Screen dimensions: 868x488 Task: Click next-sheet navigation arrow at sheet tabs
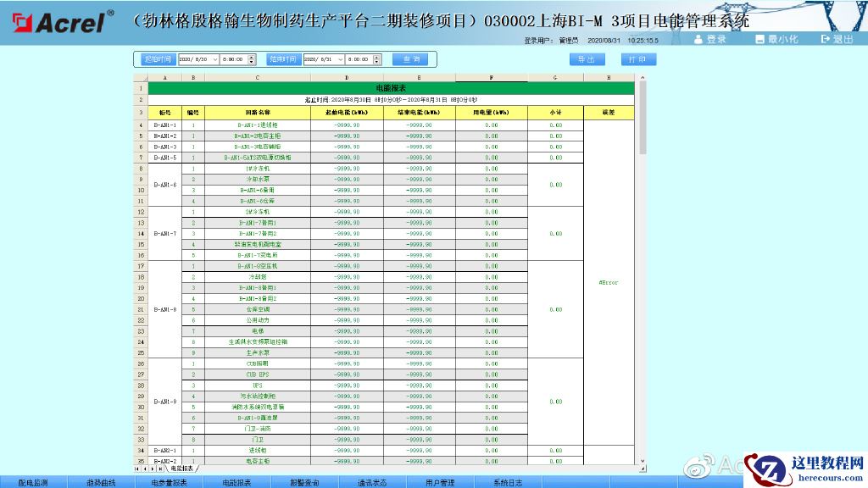[x=153, y=469]
